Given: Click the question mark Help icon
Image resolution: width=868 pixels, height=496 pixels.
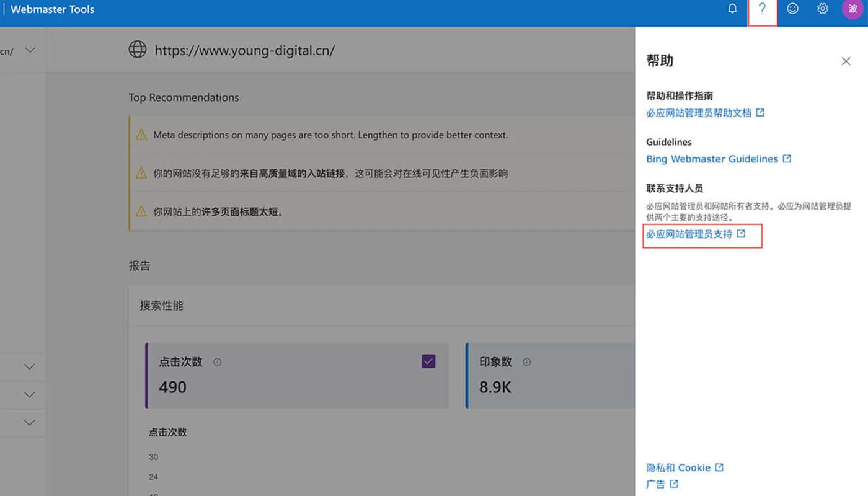Looking at the screenshot, I should [x=762, y=9].
